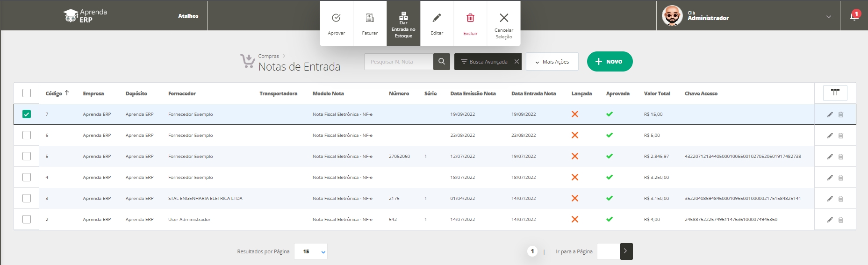Click the Pesquisar N. Nota field
868x265 pixels.
398,62
